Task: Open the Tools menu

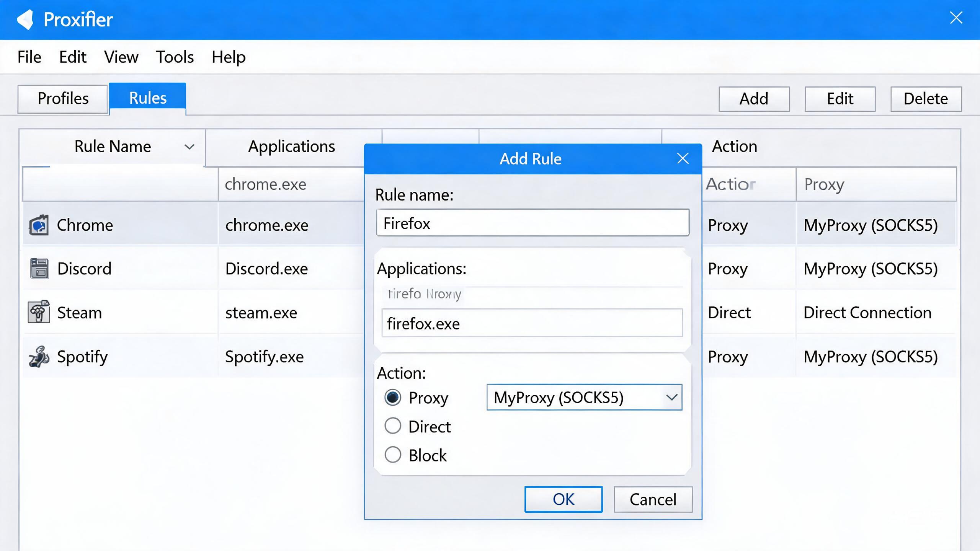Action: [175, 57]
